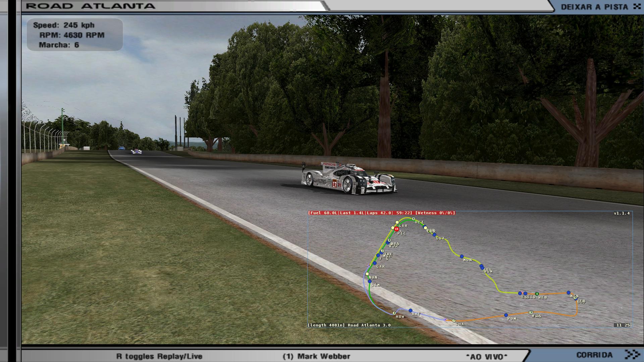Image resolution: width=644 pixels, height=362 pixels.
Task: Click the red Fuel and Laps status bar
Action: tap(381, 213)
